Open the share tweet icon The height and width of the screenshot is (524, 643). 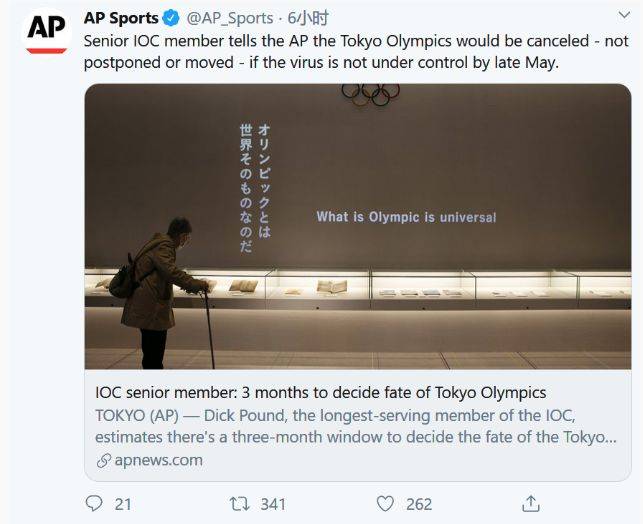pos(531,503)
